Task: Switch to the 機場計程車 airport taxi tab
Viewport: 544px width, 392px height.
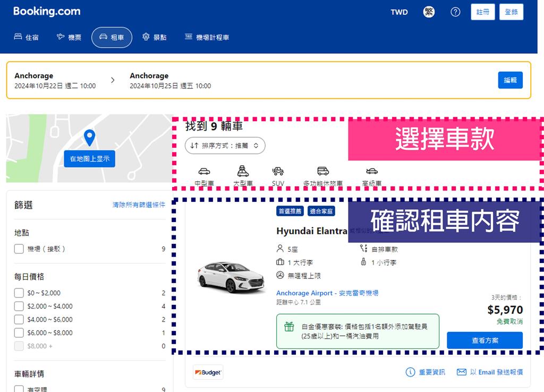Action: [207, 37]
